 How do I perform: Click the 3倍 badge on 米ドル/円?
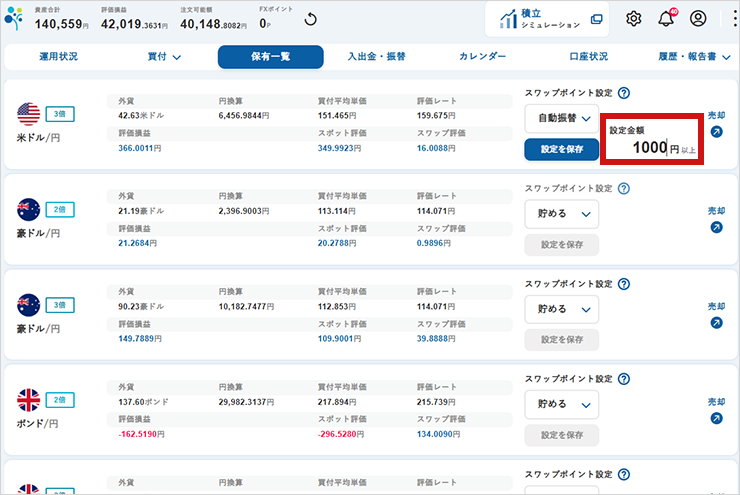click(60, 114)
